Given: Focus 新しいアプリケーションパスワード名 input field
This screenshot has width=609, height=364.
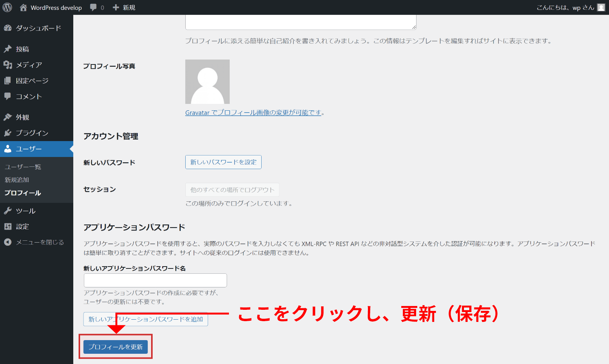Looking at the screenshot, I should click(155, 280).
